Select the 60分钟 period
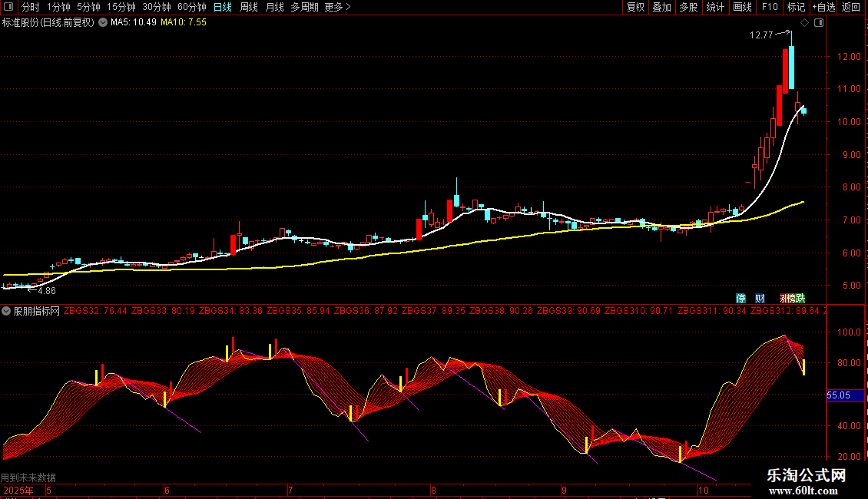Image resolution: width=868 pixels, height=499 pixels. [192, 7]
